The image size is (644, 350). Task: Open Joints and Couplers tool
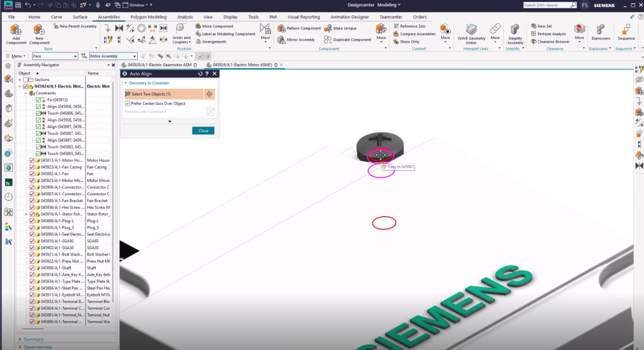tap(180, 34)
